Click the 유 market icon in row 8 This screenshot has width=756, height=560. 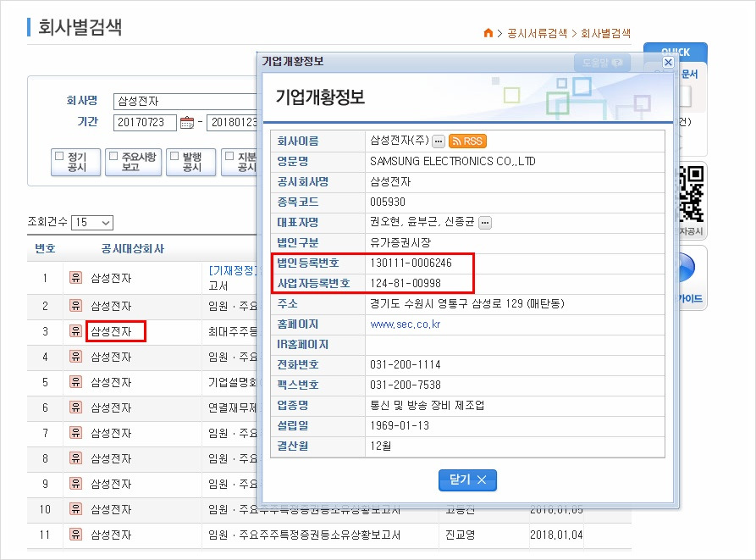[x=75, y=458]
